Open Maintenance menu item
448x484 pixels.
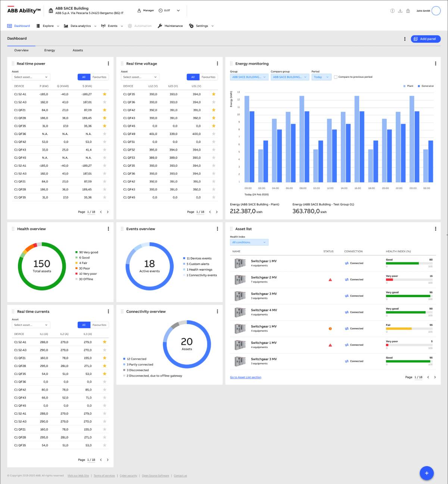(x=170, y=26)
